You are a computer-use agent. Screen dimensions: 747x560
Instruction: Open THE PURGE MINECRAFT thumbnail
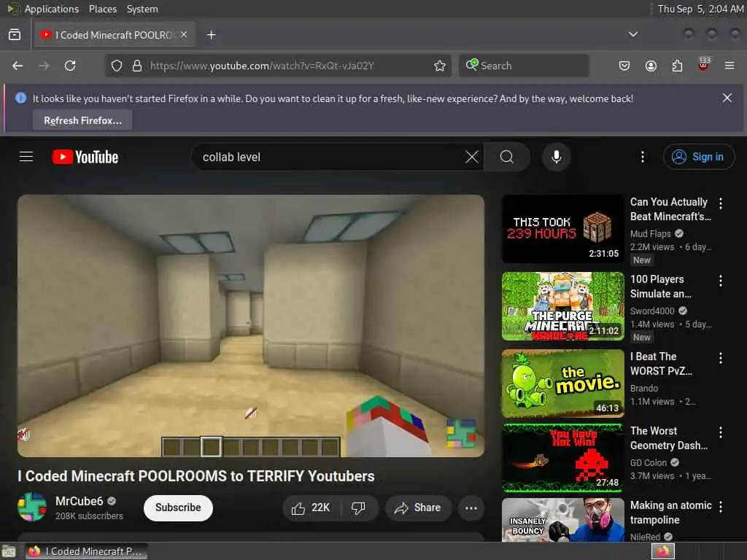pos(562,306)
